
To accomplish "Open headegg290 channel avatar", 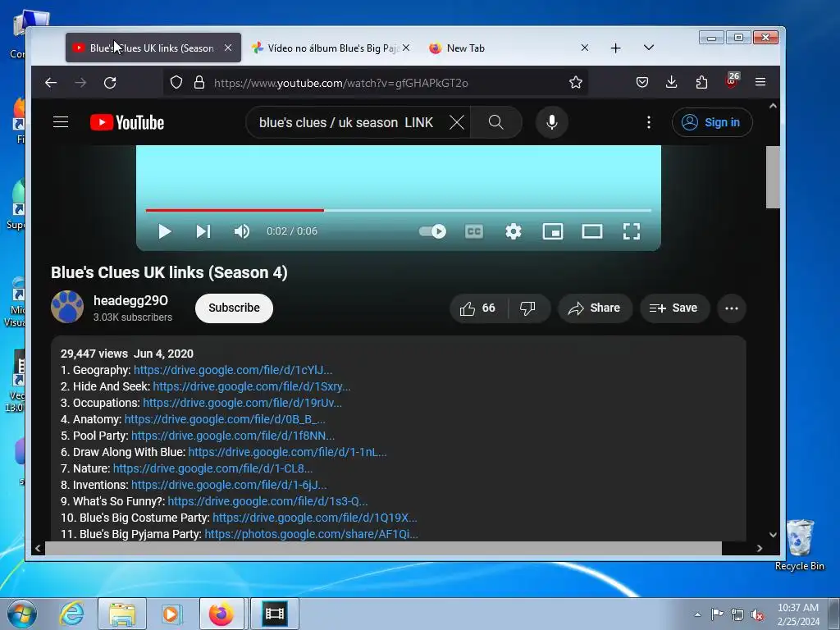I will tap(67, 307).
